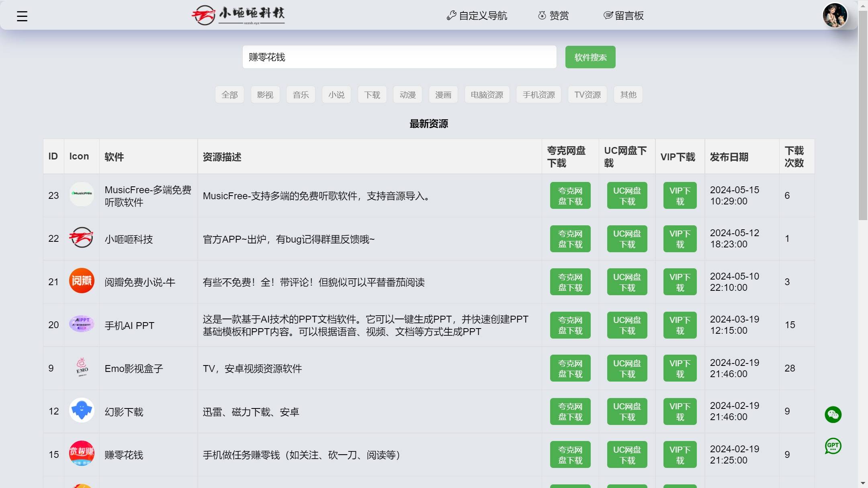
Task: Click the 阅瓣 orange app icon
Action: (82, 280)
